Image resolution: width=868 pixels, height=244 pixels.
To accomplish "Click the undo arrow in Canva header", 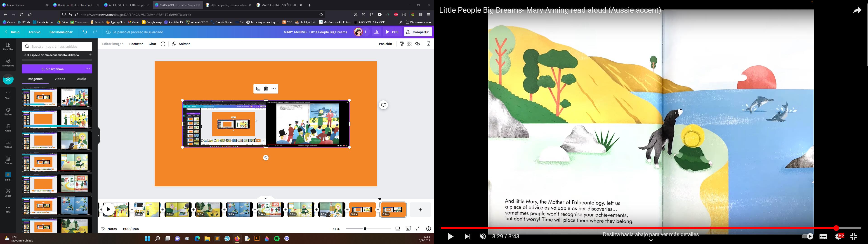I will coord(85,32).
